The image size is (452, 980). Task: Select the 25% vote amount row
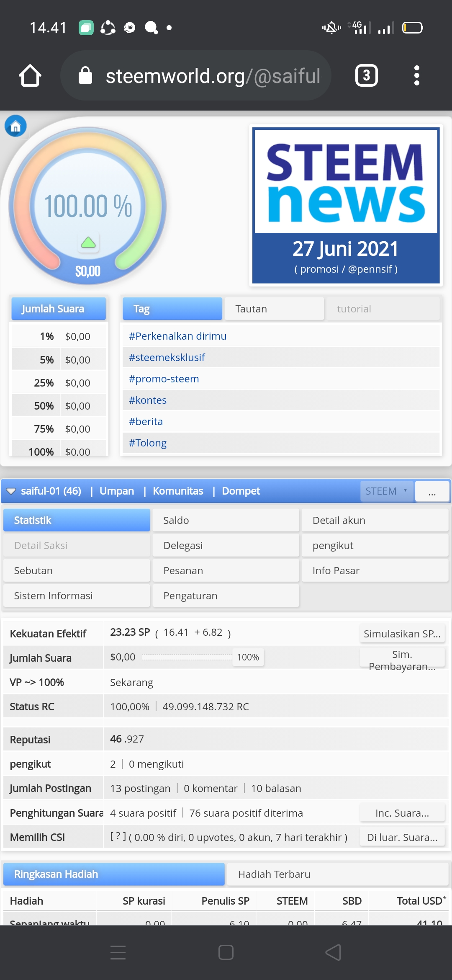click(x=59, y=383)
